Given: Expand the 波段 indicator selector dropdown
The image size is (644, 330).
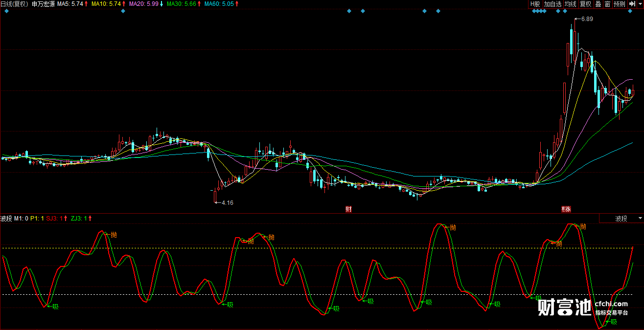Looking at the screenshot, I should [x=640, y=218].
